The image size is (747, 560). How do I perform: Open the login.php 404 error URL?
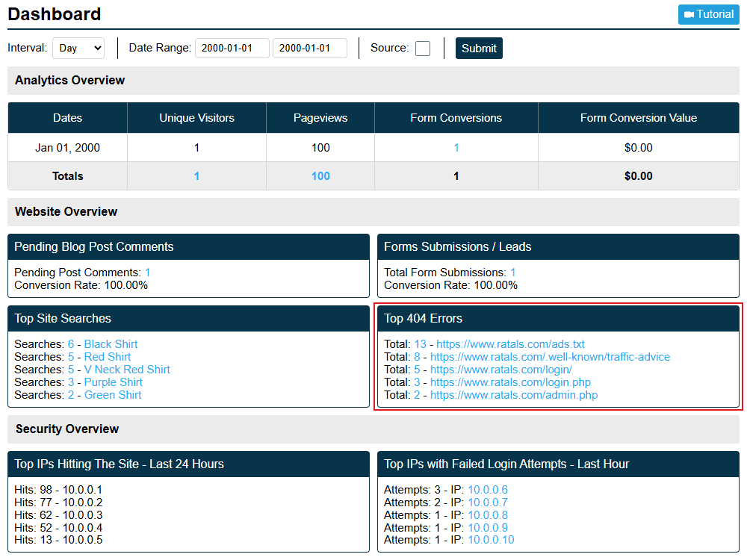click(510, 382)
